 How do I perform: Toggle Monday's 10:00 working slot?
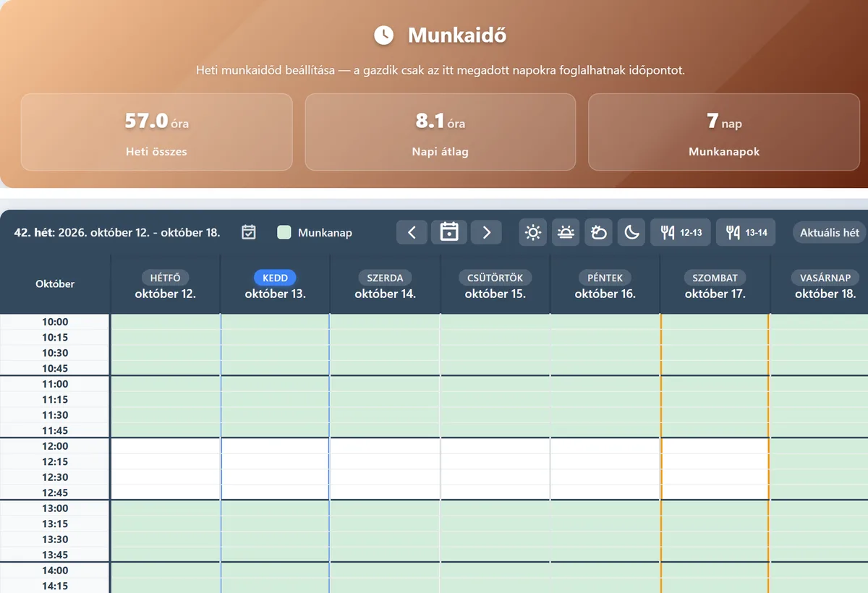(x=166, y=322)
